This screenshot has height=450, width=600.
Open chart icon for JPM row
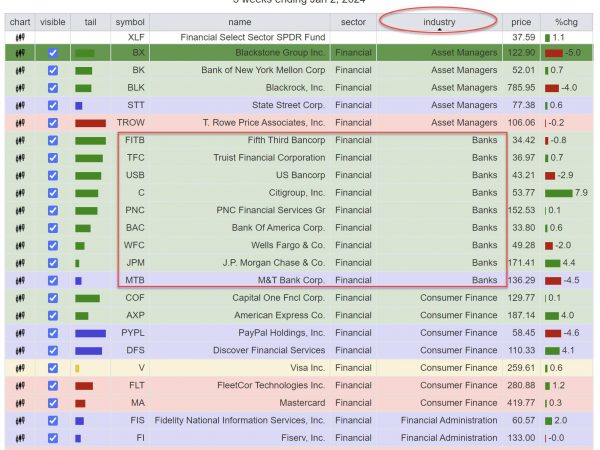point(20,263)
